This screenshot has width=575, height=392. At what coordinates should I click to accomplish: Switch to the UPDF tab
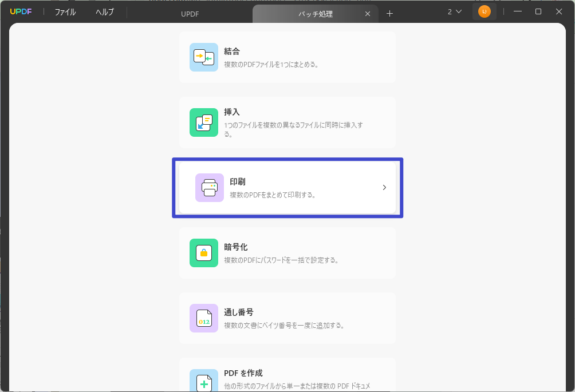(190, 13)
